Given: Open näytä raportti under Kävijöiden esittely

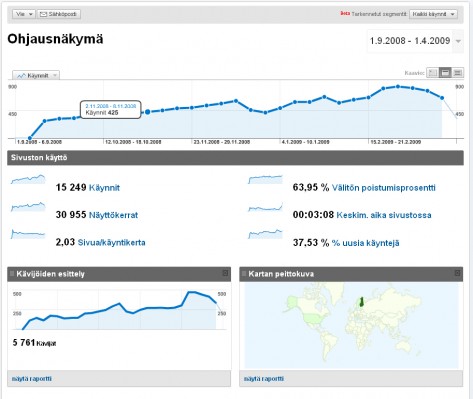Looking at the screenshot, I should [x=32, y=379].
